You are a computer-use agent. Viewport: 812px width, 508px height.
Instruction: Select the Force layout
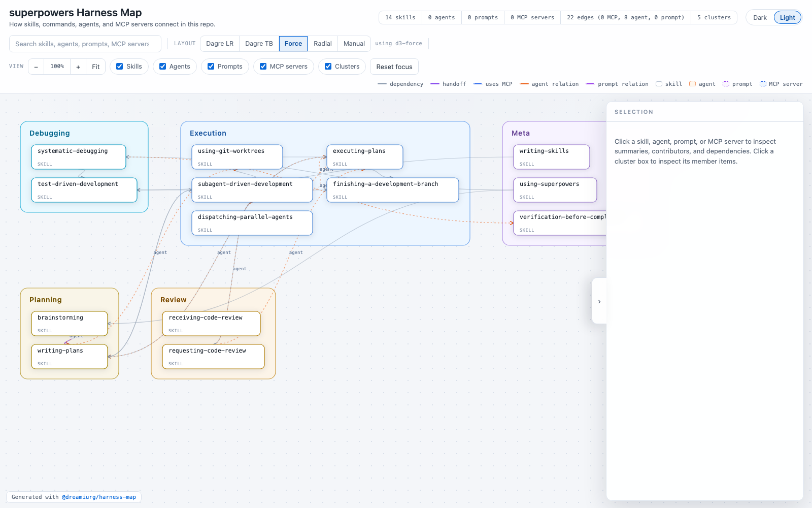click(x=293, y=44)
